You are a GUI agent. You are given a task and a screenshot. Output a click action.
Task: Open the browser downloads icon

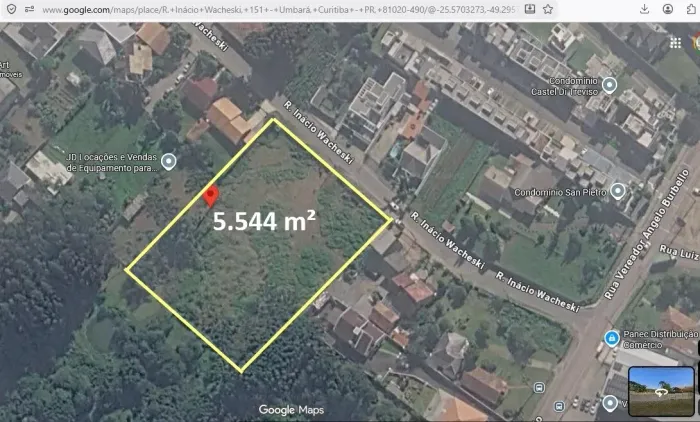(644, 9)
